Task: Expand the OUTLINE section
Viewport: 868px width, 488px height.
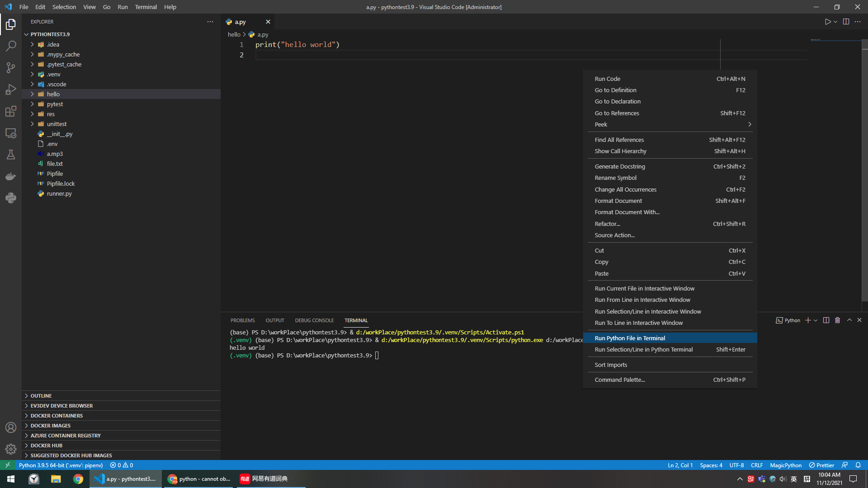Action: coord(121,396)
